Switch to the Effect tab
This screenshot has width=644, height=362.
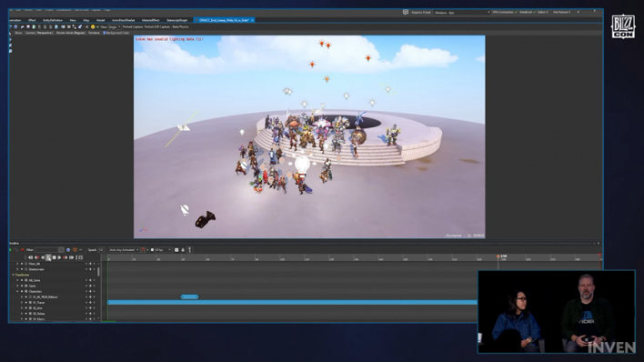[32, 20]
